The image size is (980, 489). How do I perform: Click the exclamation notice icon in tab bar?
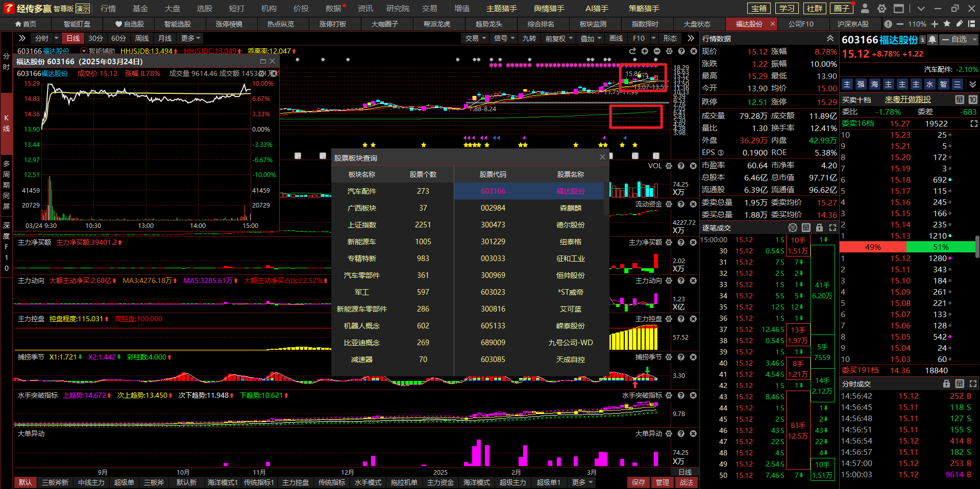tap(888, 24)
